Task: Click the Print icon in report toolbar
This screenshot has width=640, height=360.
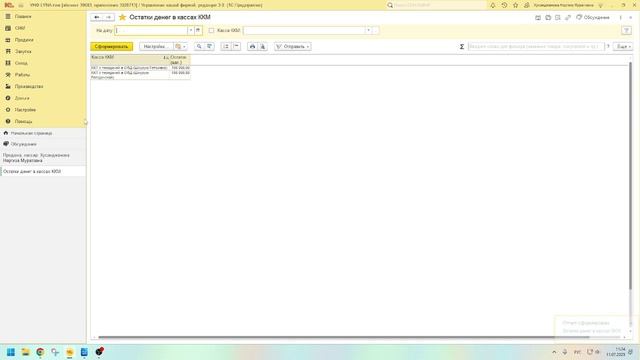Action: click(x=252, y=47)
